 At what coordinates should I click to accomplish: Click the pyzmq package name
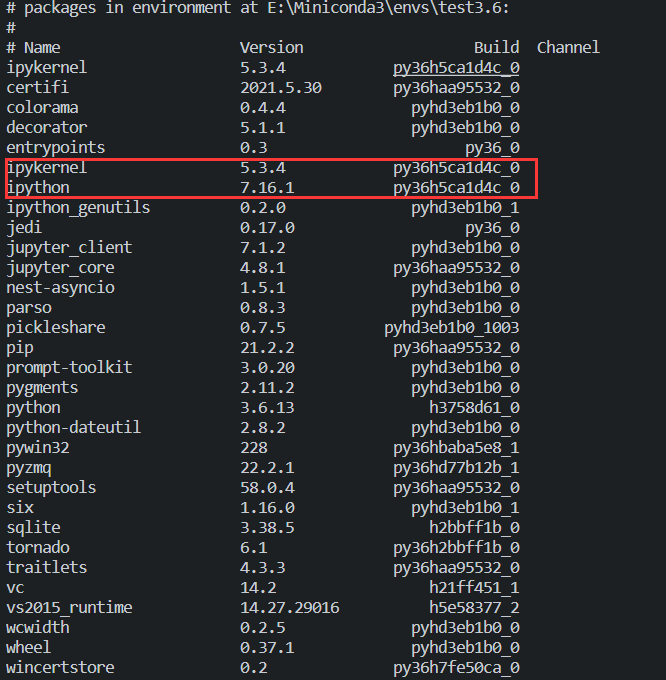(x=29, y=468)
